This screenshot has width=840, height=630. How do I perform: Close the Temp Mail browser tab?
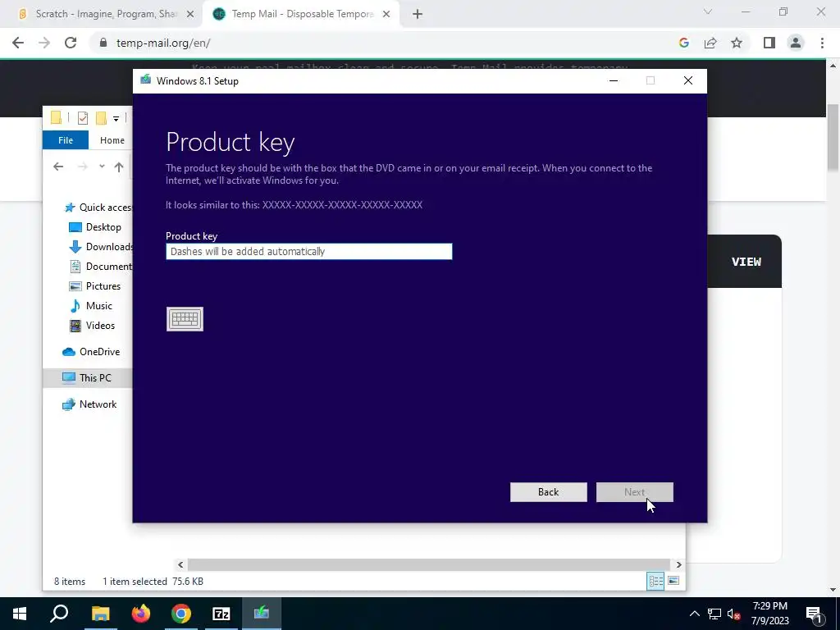(386, 15)
